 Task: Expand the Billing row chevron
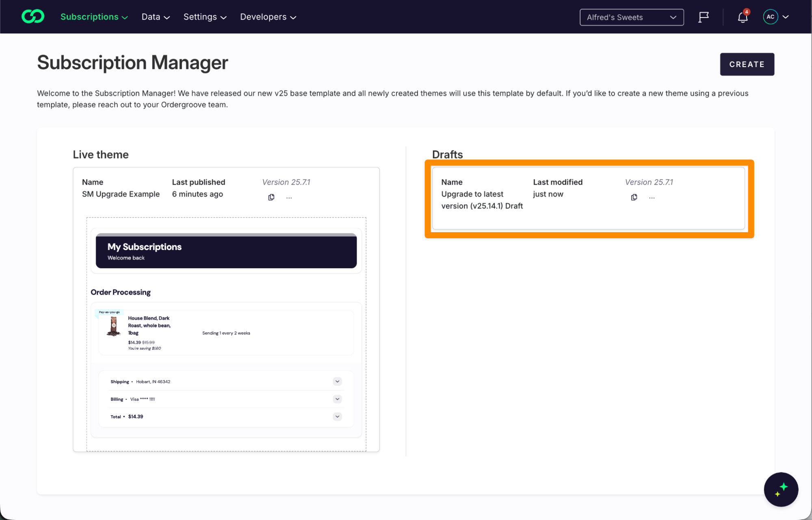[337, 399]
